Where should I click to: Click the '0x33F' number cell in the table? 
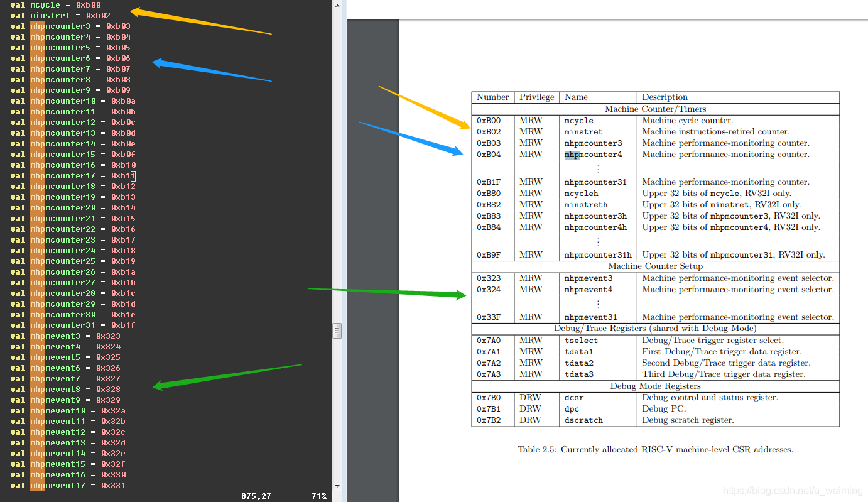[489, 317]
